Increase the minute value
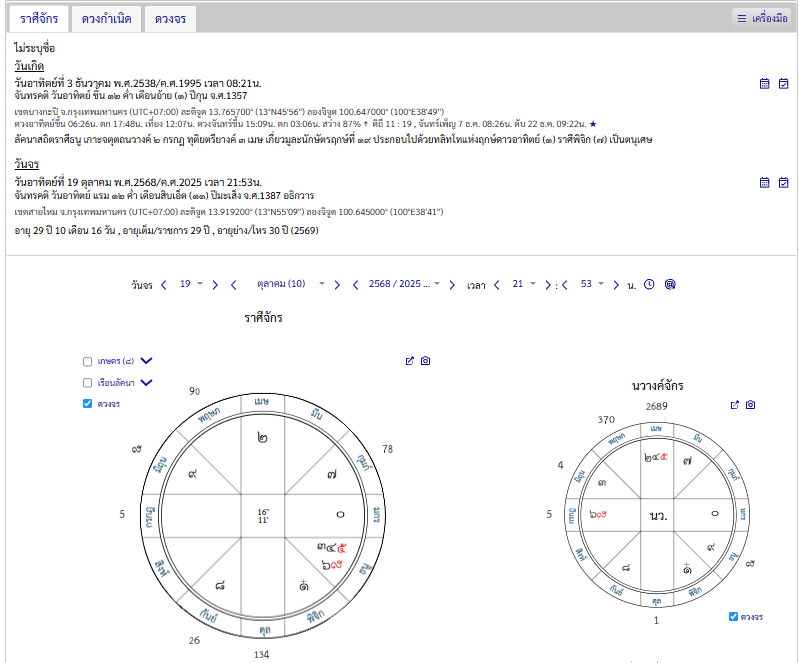The image size is (804, 663). [616, 285]
